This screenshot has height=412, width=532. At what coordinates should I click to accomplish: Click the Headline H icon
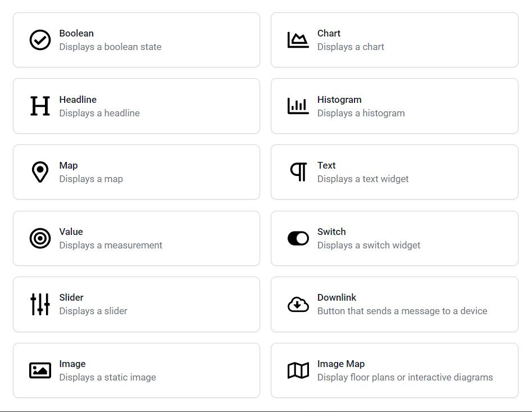pyautogui.click(x=40, y=106)
